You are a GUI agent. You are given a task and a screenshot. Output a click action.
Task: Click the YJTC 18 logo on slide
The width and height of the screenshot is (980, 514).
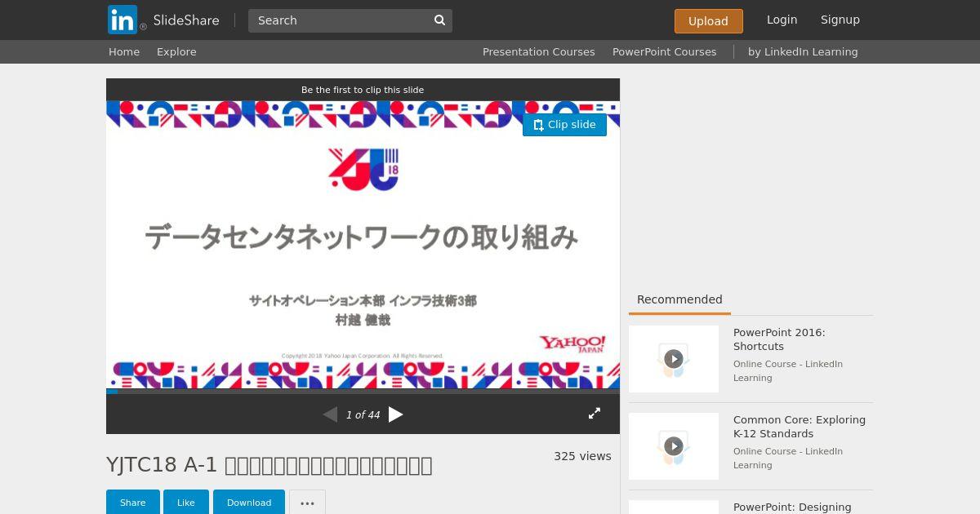363,169
